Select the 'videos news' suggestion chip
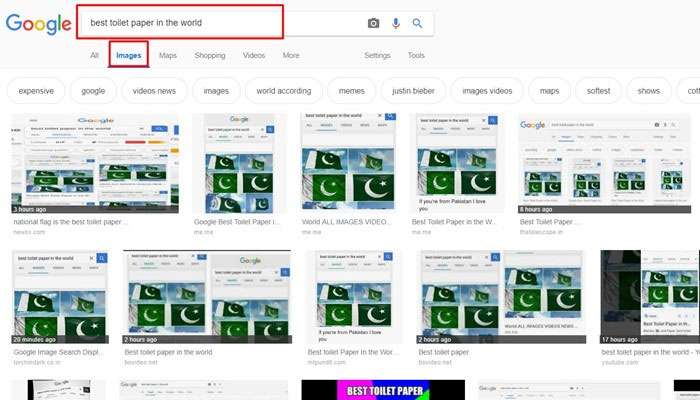This screenshot has width=700, height=400. pyautogui.click(x=154, y=91)
